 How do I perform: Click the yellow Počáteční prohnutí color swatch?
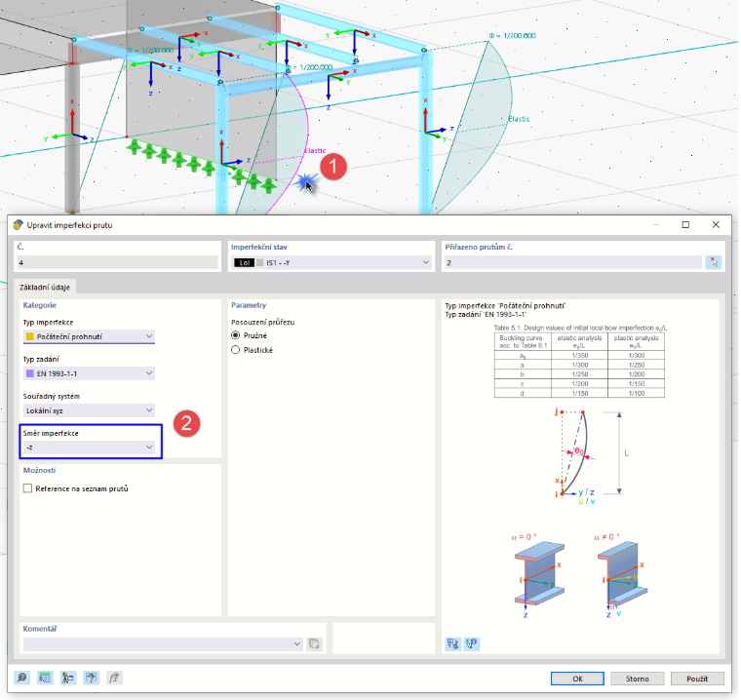[x=30, y=336]
